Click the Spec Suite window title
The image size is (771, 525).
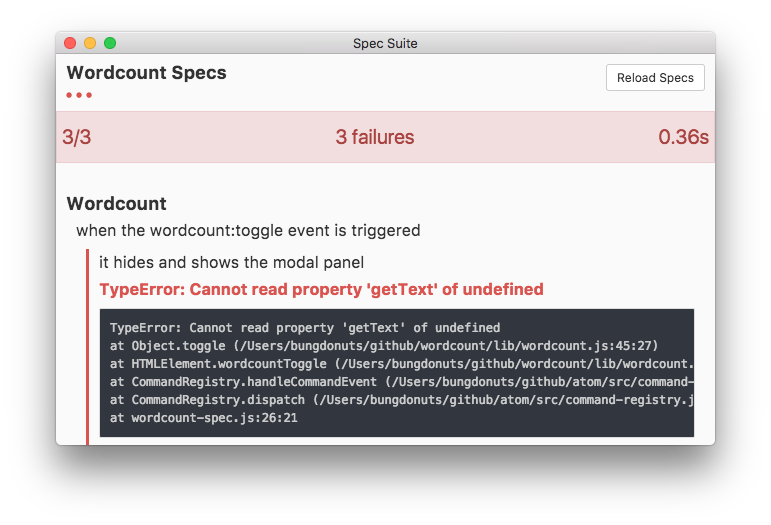point(385,43)
